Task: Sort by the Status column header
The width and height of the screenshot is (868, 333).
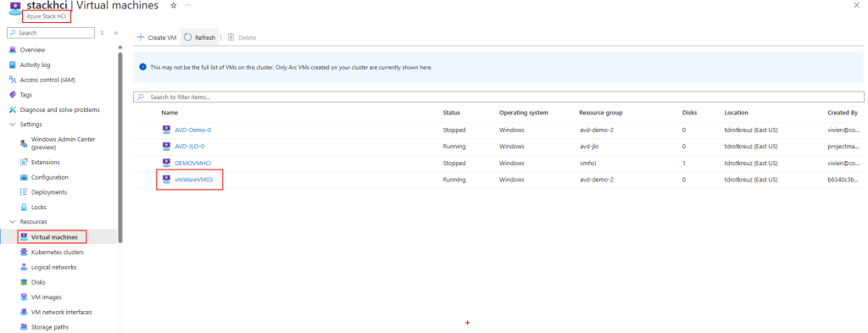Action: pos(451,113)
